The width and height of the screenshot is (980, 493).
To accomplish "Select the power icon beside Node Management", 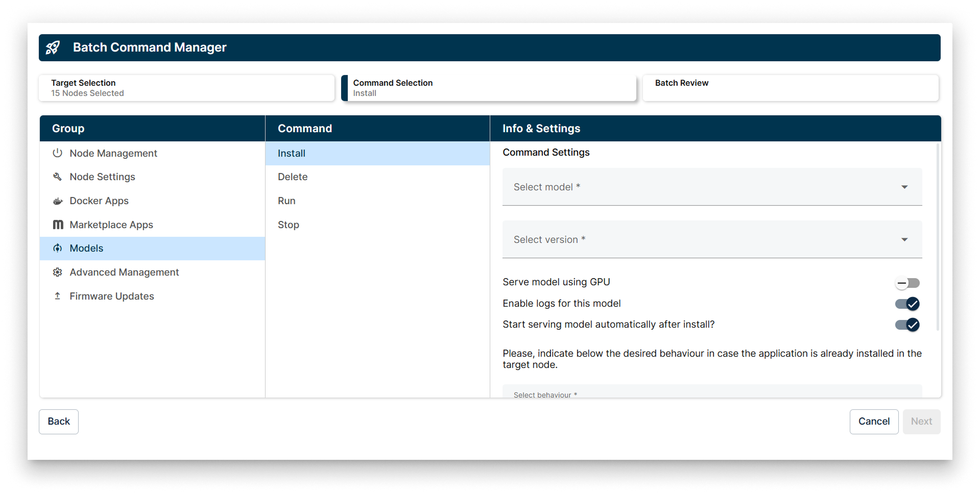I will (x=58, y=153).
